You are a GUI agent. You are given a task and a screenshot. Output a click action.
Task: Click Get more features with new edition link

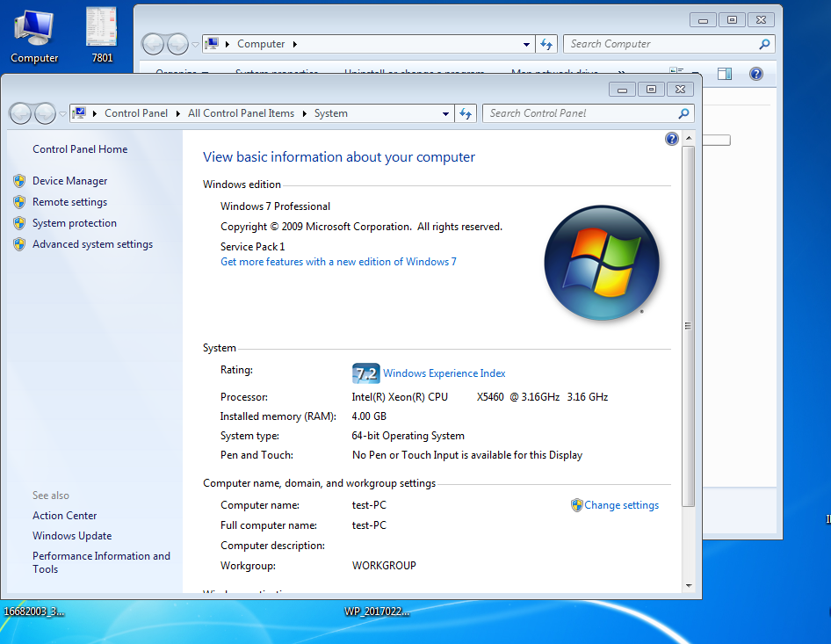point(339,262)
